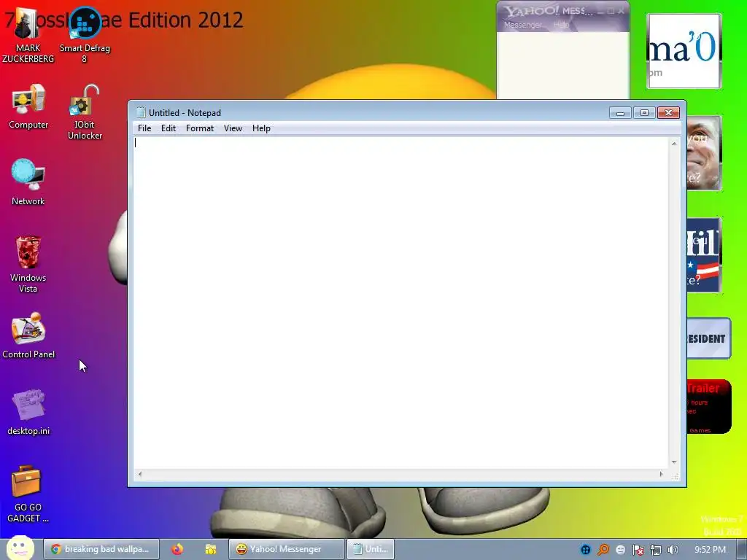Open the Action Center flag tray icon
The image size is (747, 560).
[638, 550]
